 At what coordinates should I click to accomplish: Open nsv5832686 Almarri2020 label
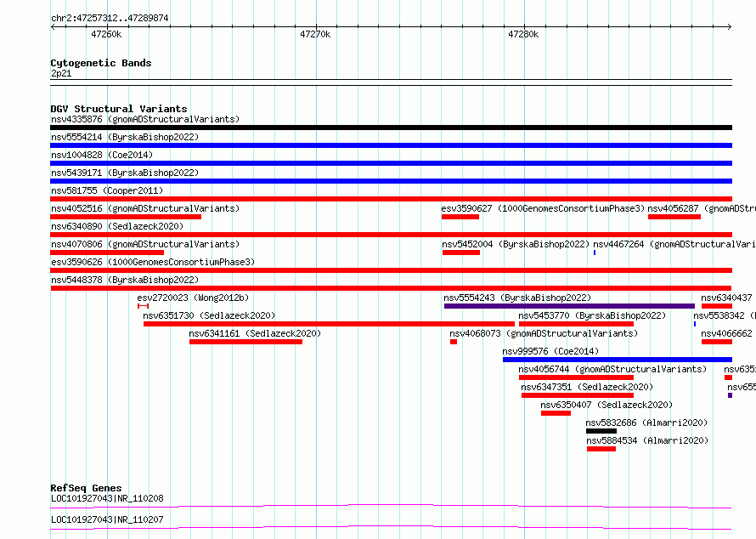pyautogui.click(x=646, y=423)
